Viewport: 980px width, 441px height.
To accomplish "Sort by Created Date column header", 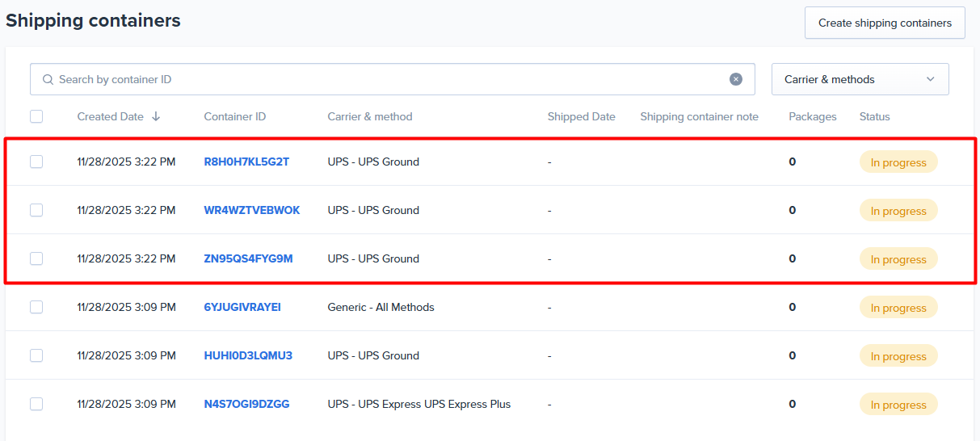I will [x=110, y=116].
